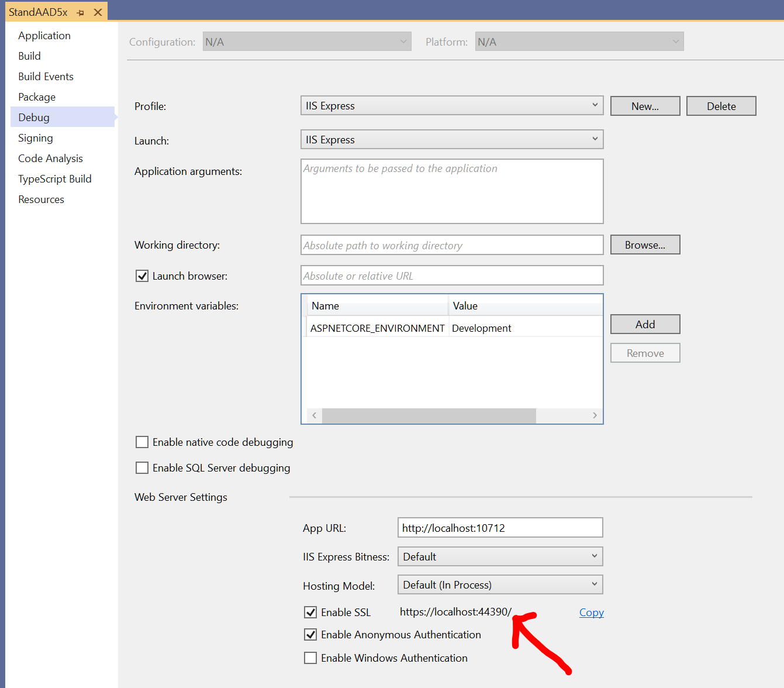The width and height of the screenshot is (784, 688).
Task: Click the left scroll arrow in environment variables grid
Action: 314,415
